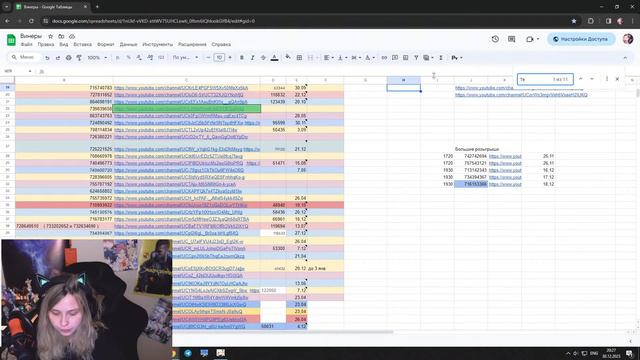Open version history clock icon

click(495, 39)
